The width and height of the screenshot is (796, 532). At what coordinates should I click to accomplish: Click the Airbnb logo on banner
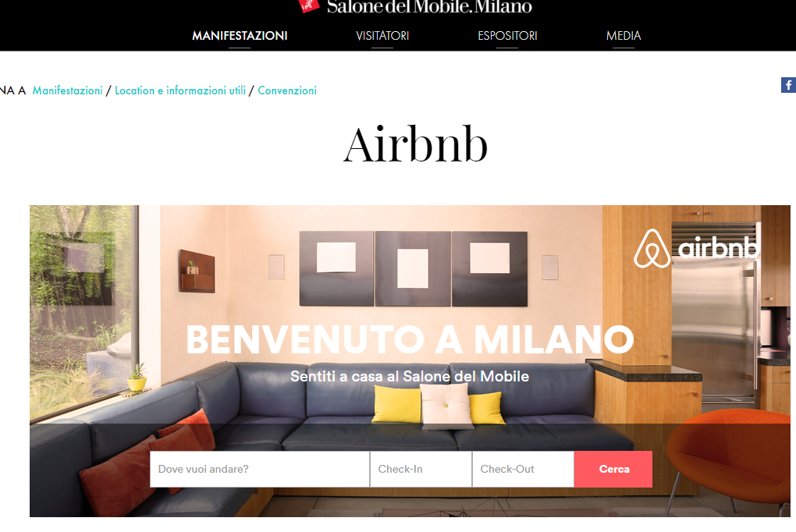click(x=697, y=248)
